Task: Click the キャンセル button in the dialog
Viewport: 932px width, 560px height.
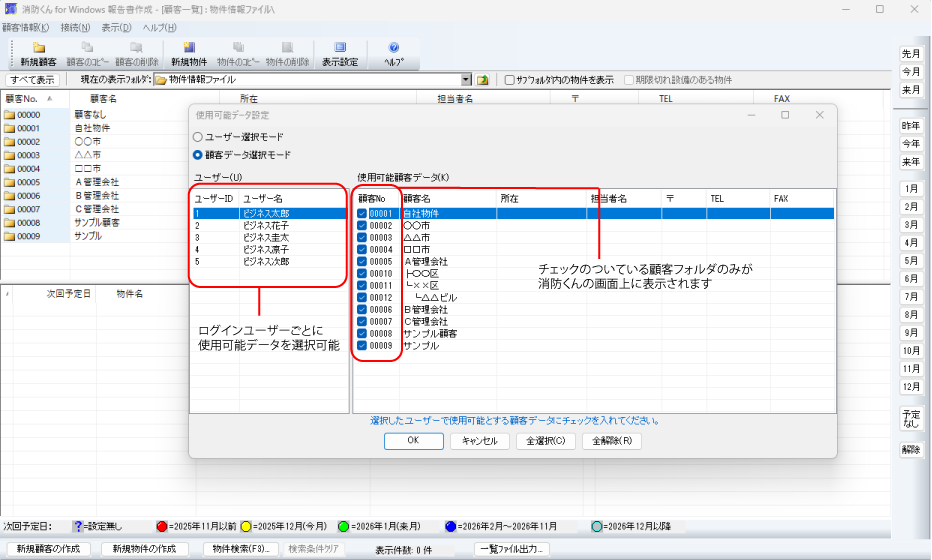Action: (480, 441)
